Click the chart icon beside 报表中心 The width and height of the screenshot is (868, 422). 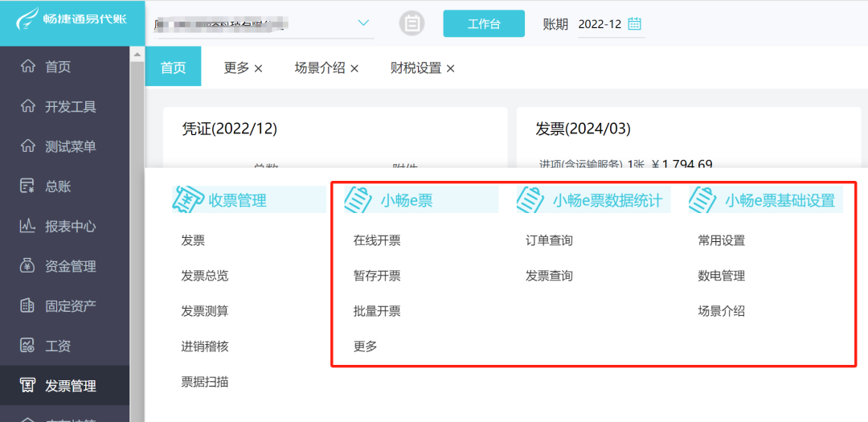27,226
